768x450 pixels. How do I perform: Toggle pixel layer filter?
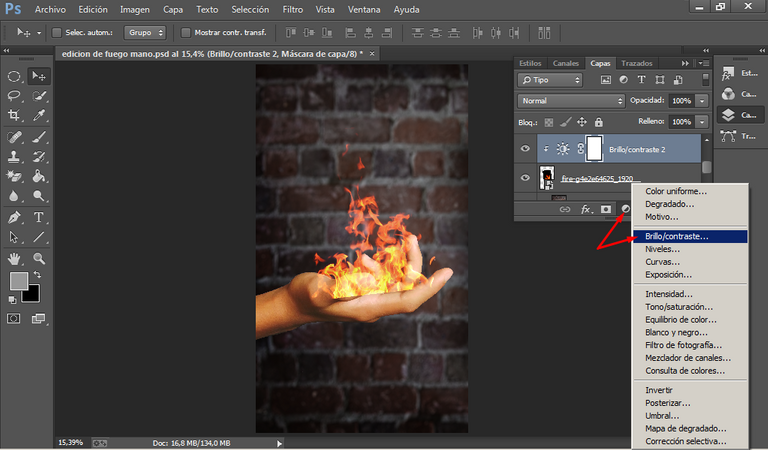point(606,79)
